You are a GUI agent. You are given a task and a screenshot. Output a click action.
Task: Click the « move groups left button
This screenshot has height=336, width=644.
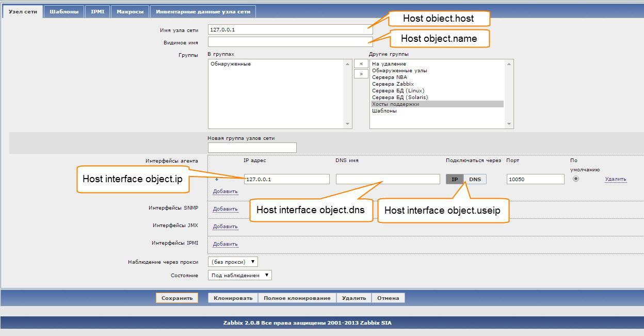tap(361, 63)
